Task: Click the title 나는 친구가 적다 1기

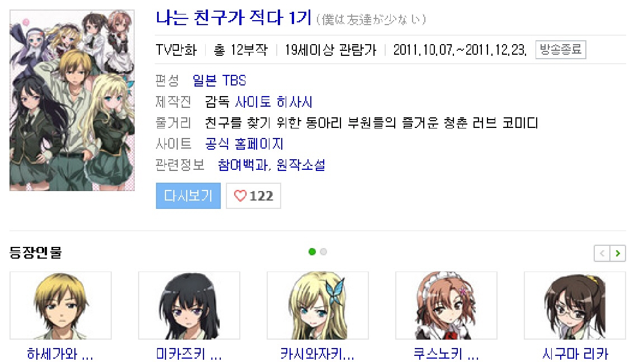Action: 234,18
